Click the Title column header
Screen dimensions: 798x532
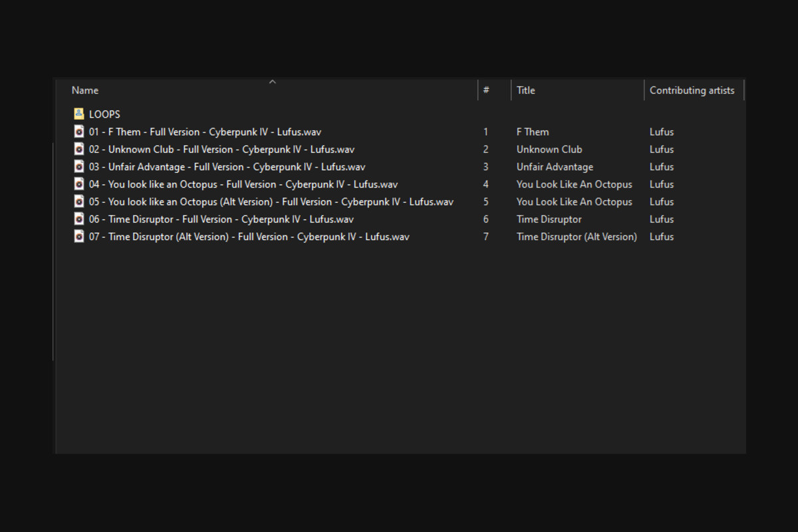(525, 90)
